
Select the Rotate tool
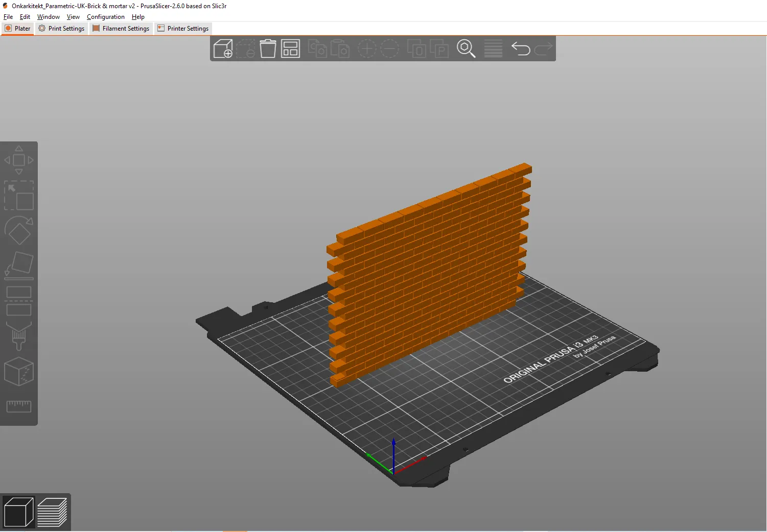(19, 230)
